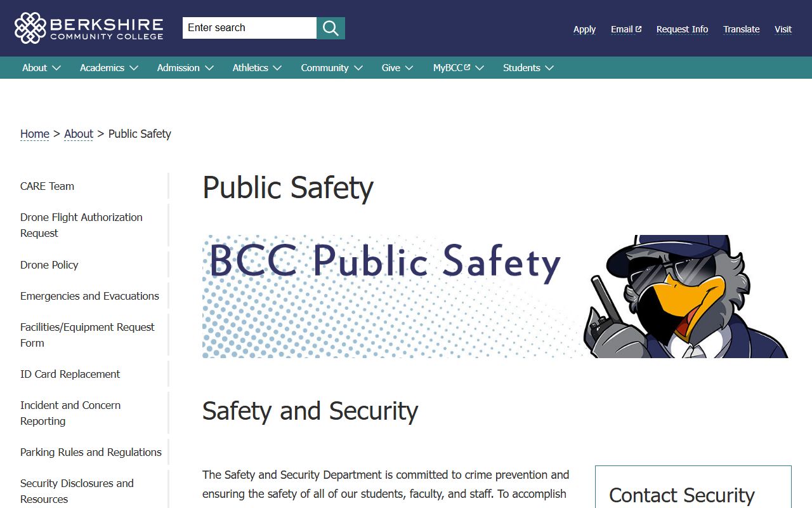
Task: Click the search magnifier button
Action: pyautogui.click(x=331, y=28)
